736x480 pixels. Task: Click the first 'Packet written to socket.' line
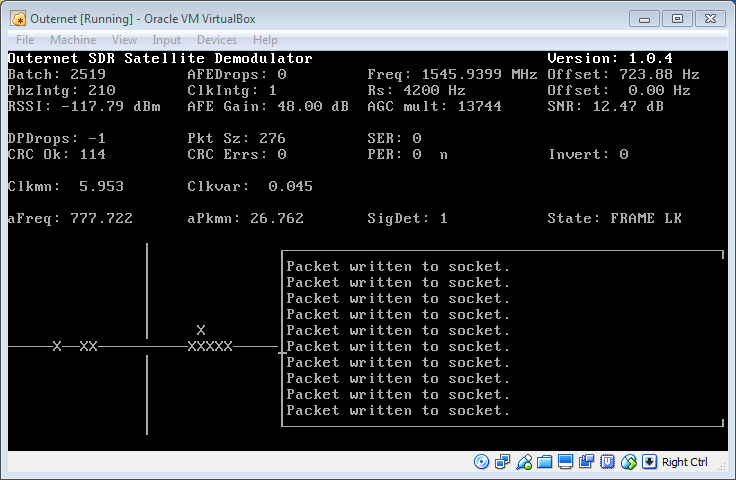[398, 267]
